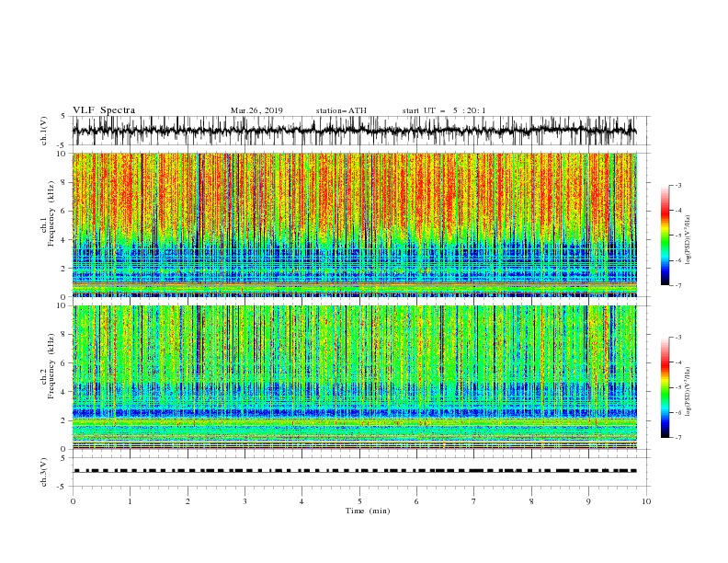Click the 'ch.3(V)' axis label
The image size is (728, 563).
tap(44, 472)
